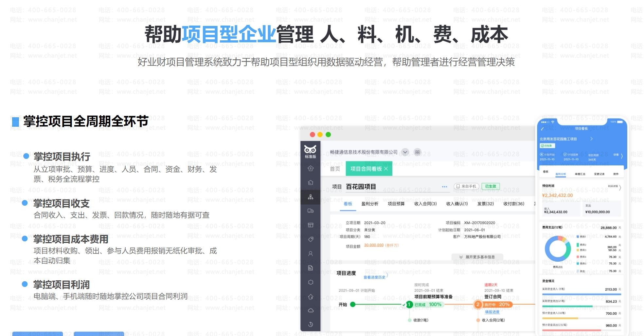Open the house-with-coin icon in sidebar
644x336 pixels.
tap(311, 168)
